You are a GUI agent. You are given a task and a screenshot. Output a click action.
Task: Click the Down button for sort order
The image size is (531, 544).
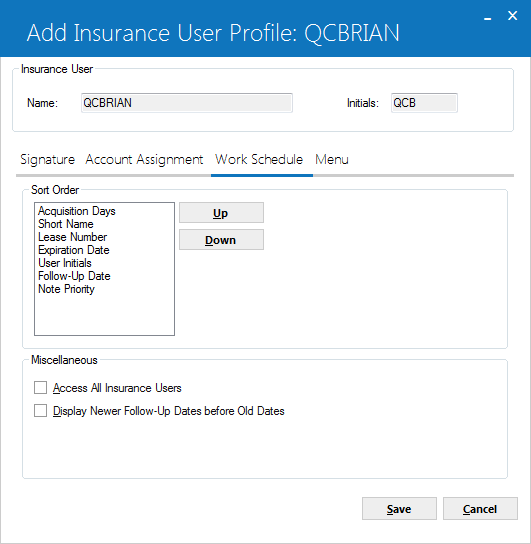click(221, 240)
